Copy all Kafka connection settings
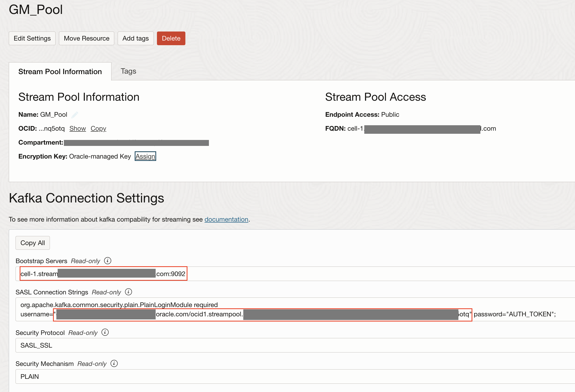This screenshot has width=575, height=392. (x=33, y=243)
